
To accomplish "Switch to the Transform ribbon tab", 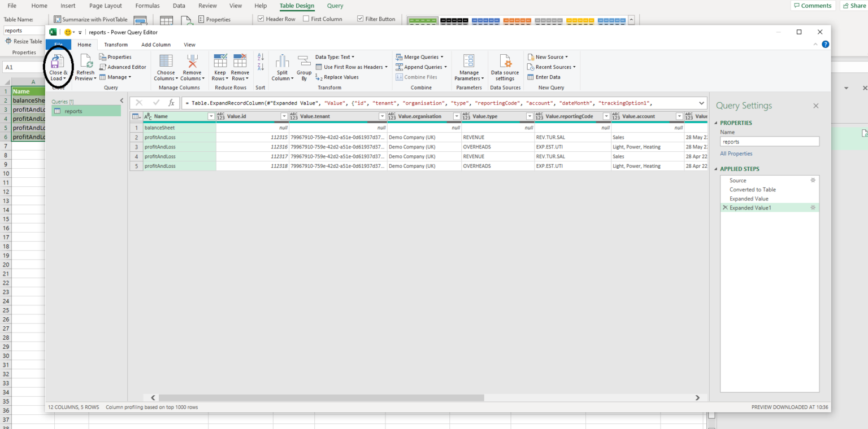I will click(116, 44).
